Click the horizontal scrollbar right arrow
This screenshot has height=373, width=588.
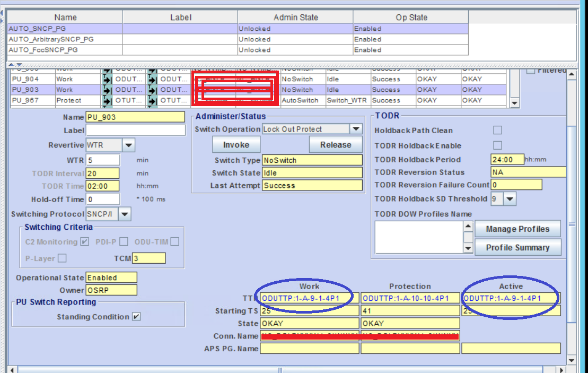pyautogui.click(x=561, y=370)
